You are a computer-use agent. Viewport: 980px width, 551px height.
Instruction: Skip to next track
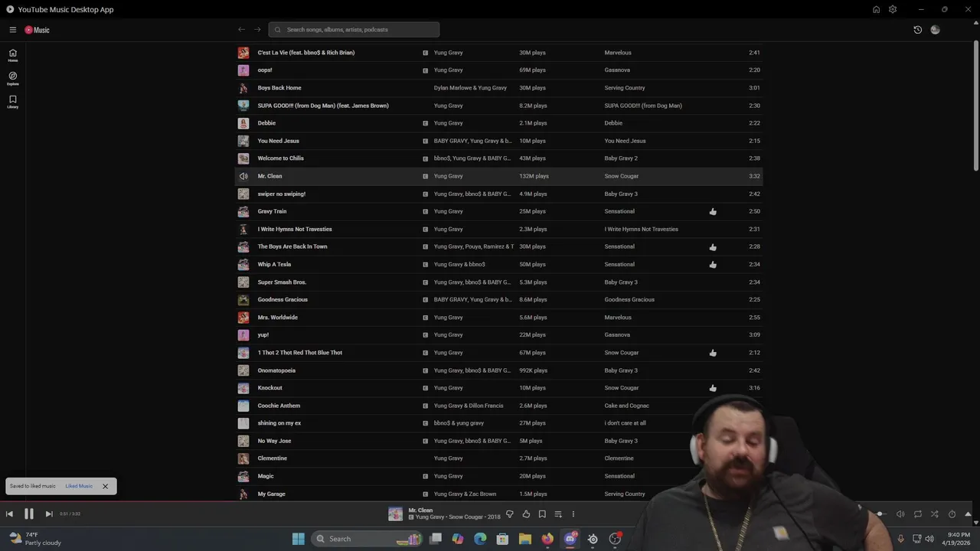click(x=49, y=514)
